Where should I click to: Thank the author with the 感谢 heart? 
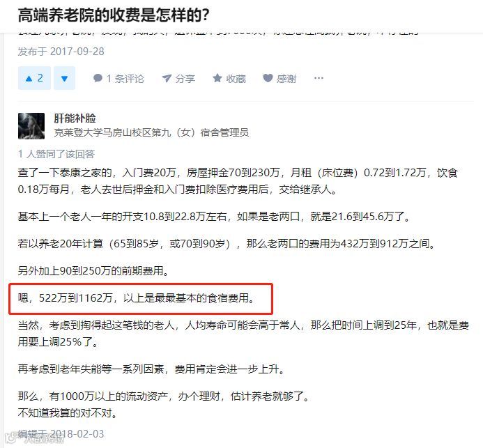[279, 79]
